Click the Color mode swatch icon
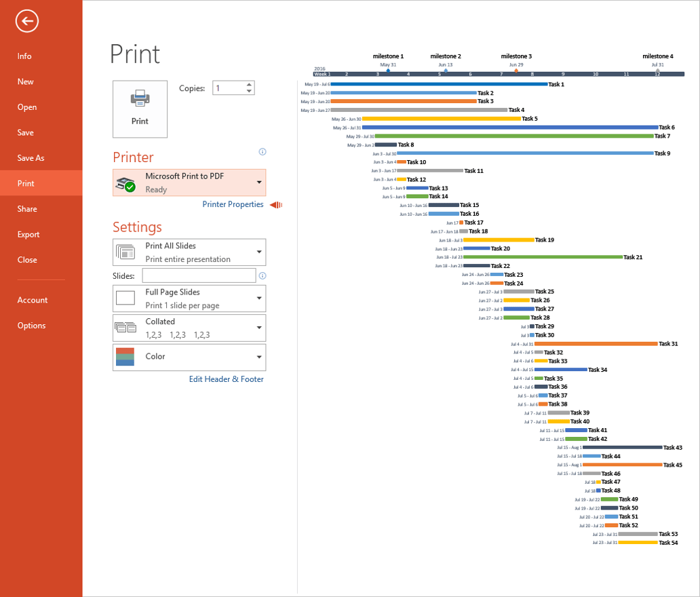This screenshot has height=597, width=700. [x=126, y=357]
